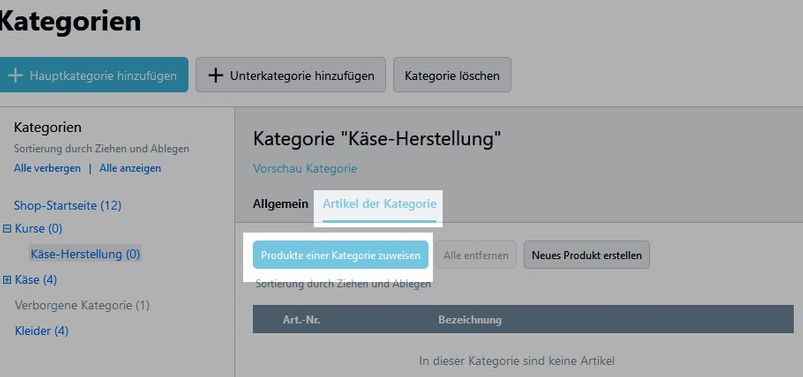The image size is (803, 377).
Task: Click Alle anzeigen link
Action: click(x=130, y=168)
